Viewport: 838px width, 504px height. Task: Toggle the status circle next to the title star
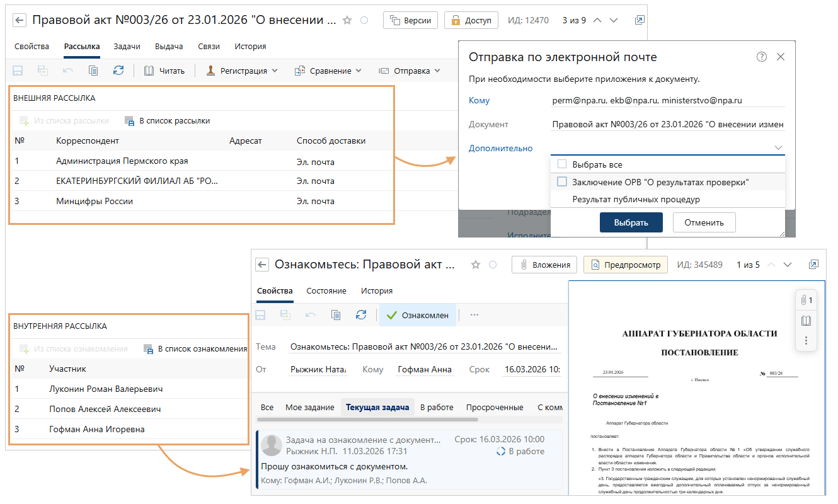pyautogui.click(x=364, y=20)
